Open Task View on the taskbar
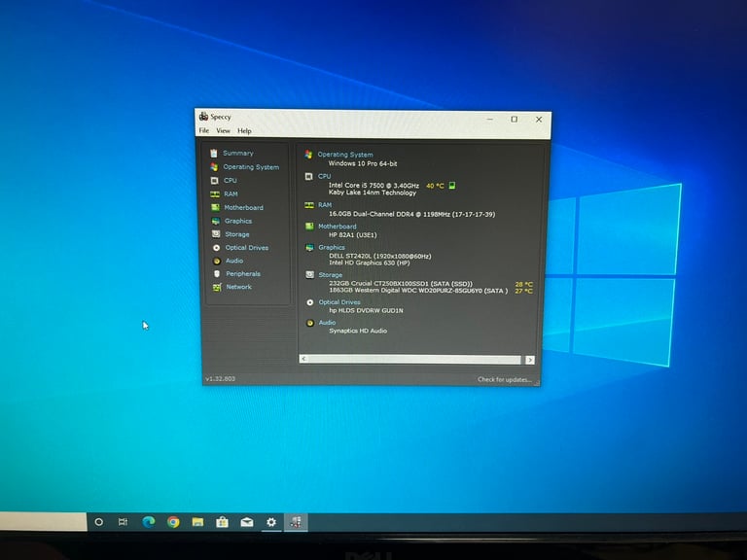The image size is (747, 560). click(x=123, y=522)
